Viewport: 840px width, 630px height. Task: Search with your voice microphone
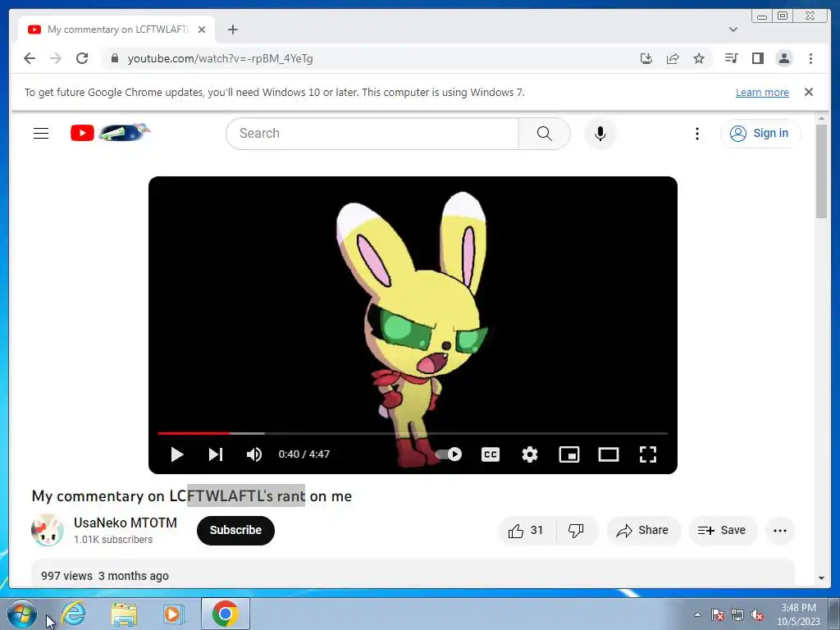(x=600, y=134)
